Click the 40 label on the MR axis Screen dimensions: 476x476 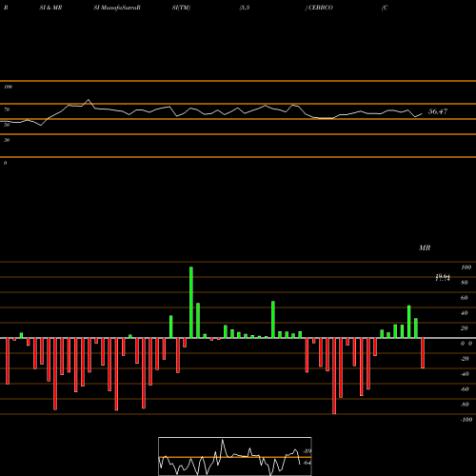465,313
